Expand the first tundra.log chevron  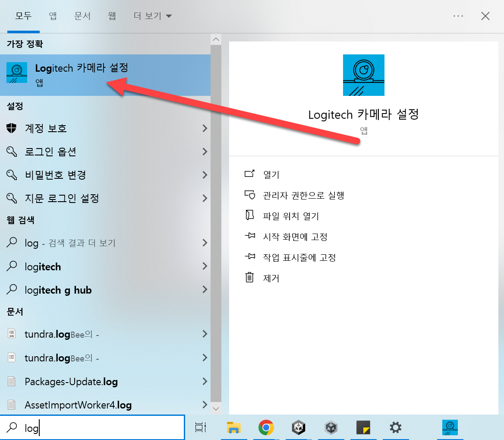205,334
